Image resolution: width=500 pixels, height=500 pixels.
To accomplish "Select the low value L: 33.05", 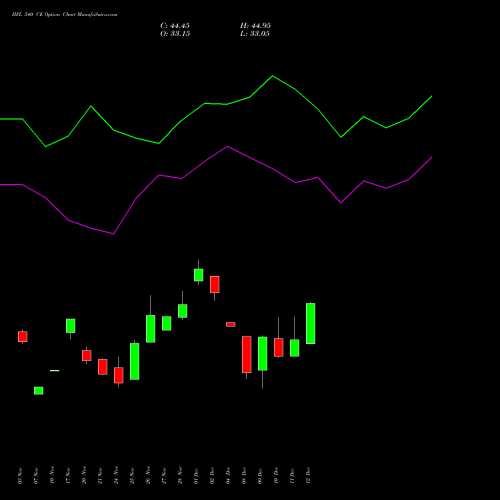I will [x=255, y=34].
